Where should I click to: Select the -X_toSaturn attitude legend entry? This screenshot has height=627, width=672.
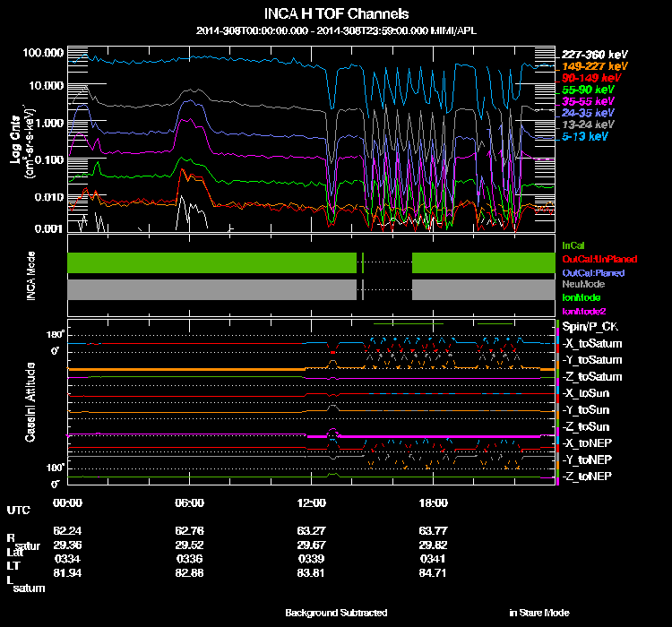(x=590, y=344)
